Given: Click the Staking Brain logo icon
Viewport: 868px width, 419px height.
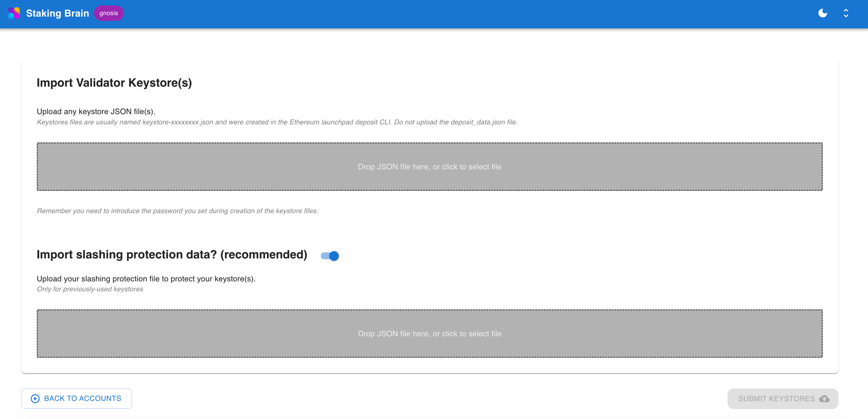Looking at the screenshot, I should click(14, 13).
